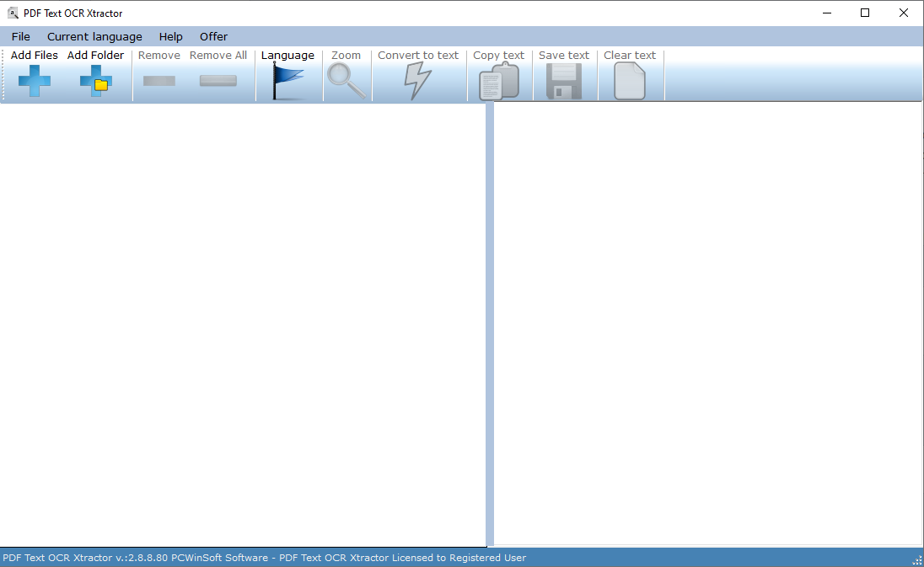Click inside the right extracted text pane
Image resolution: width=924 pixels, height=567 pixels.
tap(706, 324)
